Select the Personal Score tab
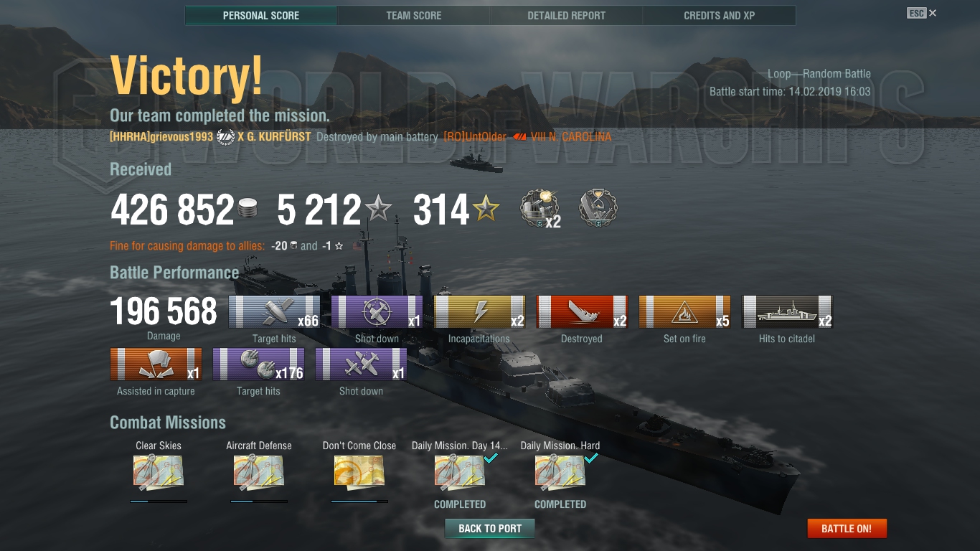 [261, 15]
